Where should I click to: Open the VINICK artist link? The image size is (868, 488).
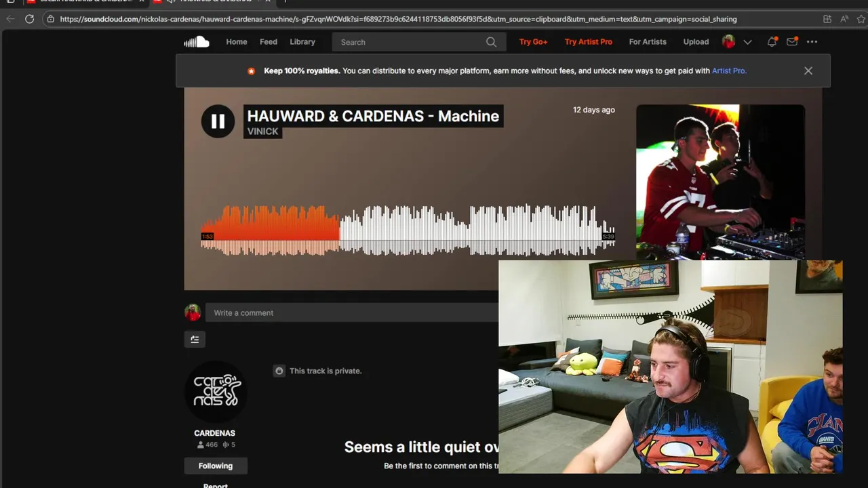click(x=262, y=131)
